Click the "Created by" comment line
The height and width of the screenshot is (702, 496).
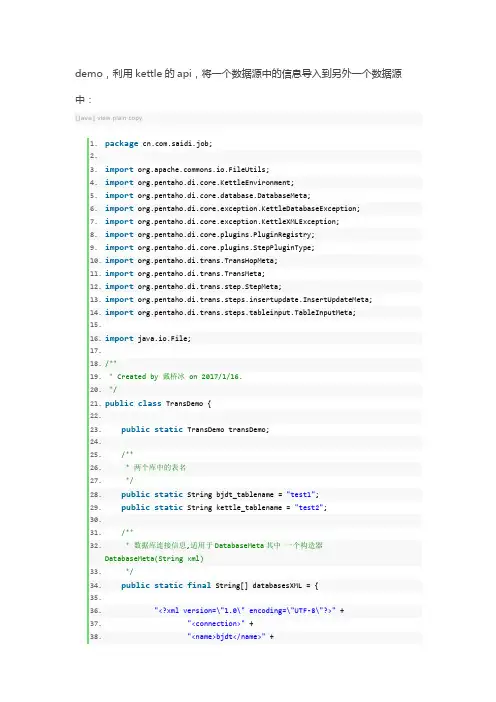[175, 377]
